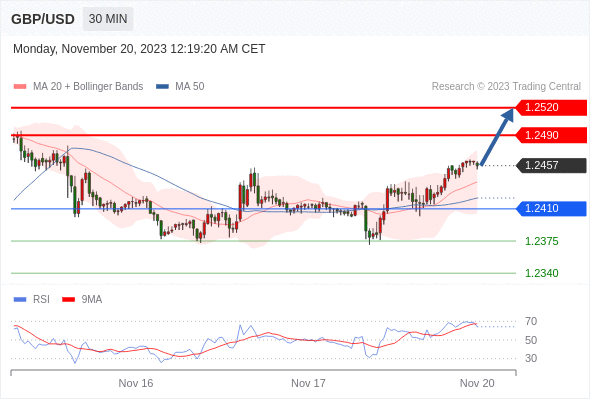
Task: Click the MA 50 legend label
Action: coord(190,87)
